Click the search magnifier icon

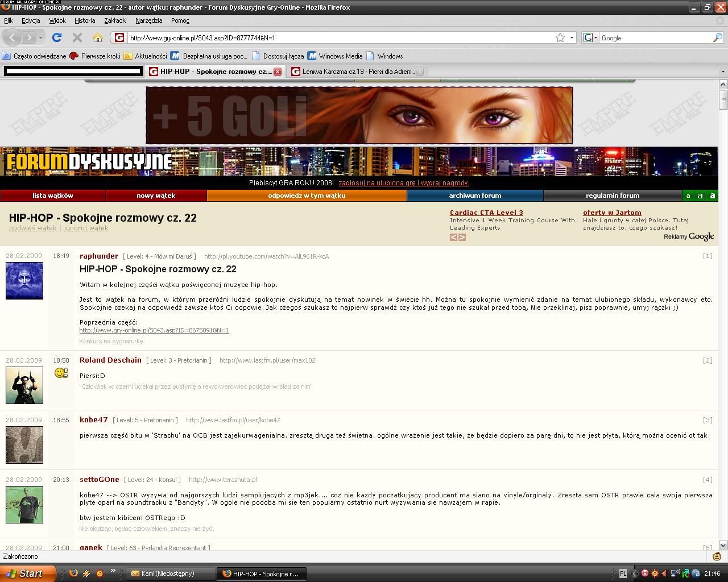click(718, 38)
